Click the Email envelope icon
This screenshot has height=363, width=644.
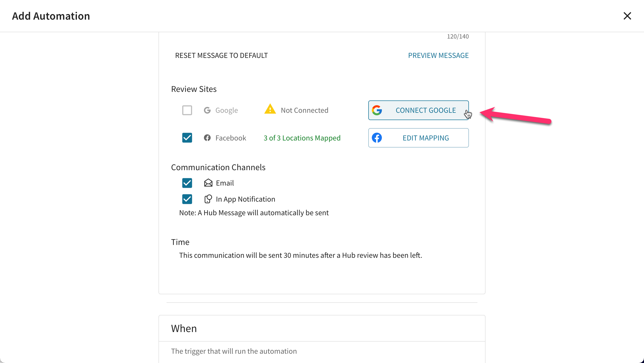(208, 183)
